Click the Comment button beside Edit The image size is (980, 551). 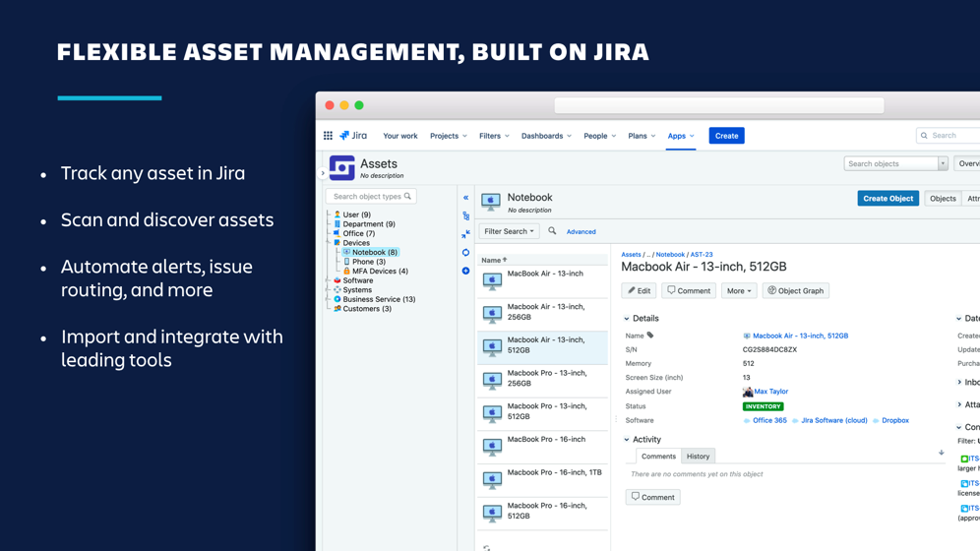pyautogui.click(x=688, y=290)
